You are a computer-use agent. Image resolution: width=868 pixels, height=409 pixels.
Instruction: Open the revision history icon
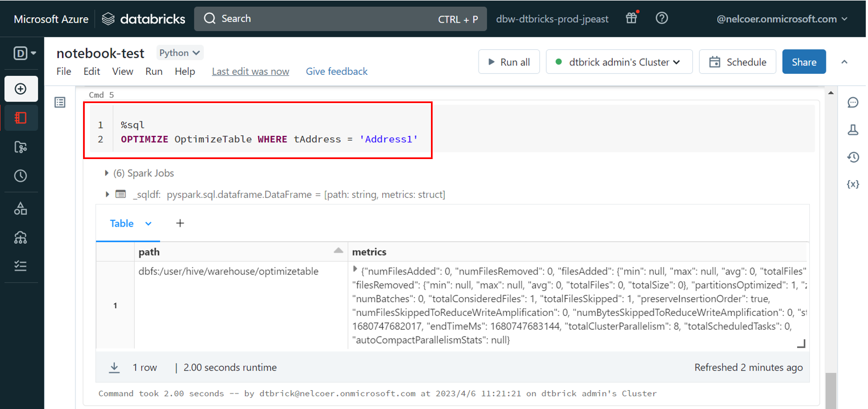(853, 157)
